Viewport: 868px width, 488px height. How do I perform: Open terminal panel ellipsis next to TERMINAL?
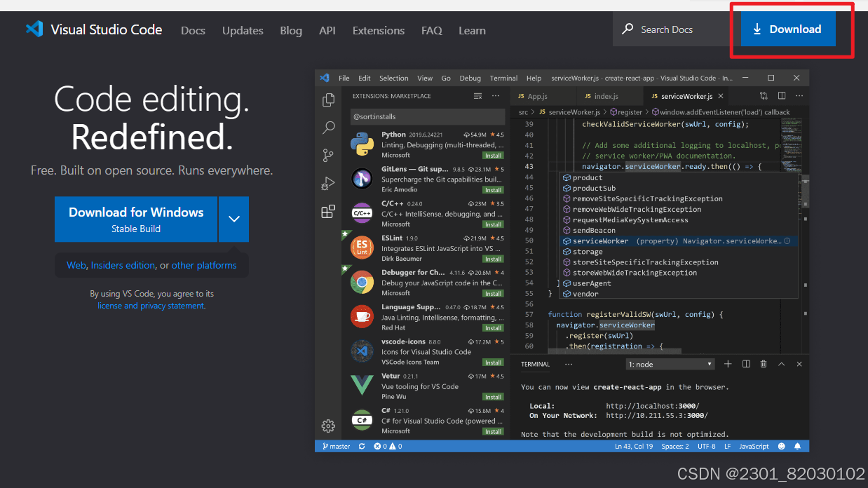[x=569, y=364]
